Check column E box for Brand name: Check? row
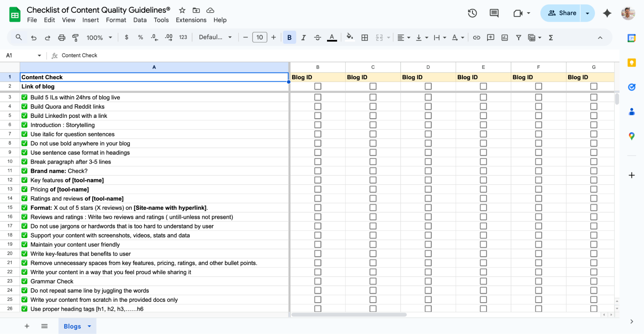This screenshot has height=334, width=644. tap(483, 171)
